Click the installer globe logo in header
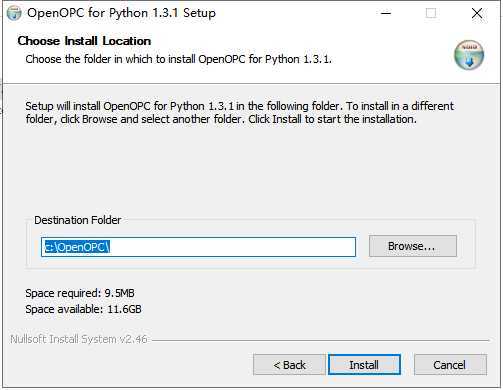This screenshot has height=390, width=503. click(x=469, y=55)
